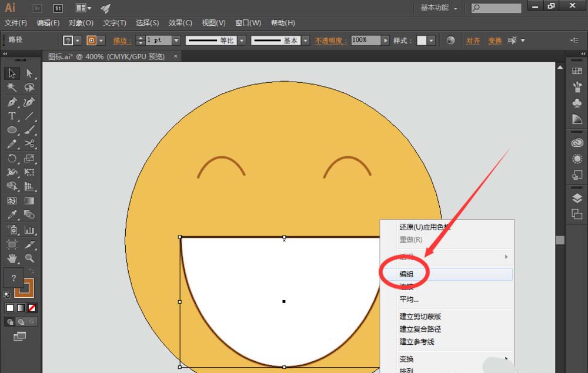Choose the Gradient tool
Viewport: 588px width, 373px height.
click(x=29, y=201)
